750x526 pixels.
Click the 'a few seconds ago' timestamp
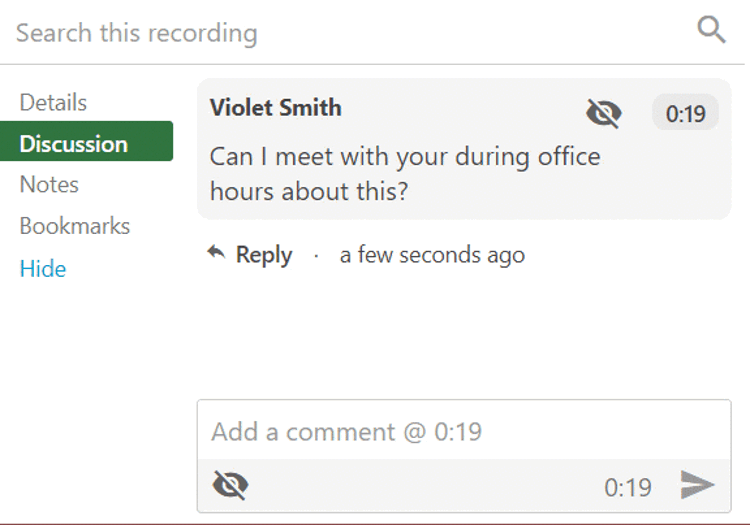pos(432,255)
